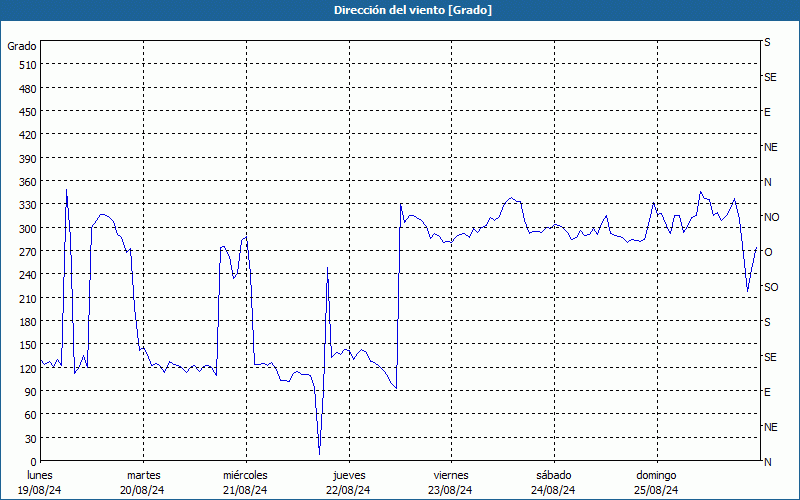Click the 0 value on the left axis
Screen dimensions: 800x500
click(34, 462)
